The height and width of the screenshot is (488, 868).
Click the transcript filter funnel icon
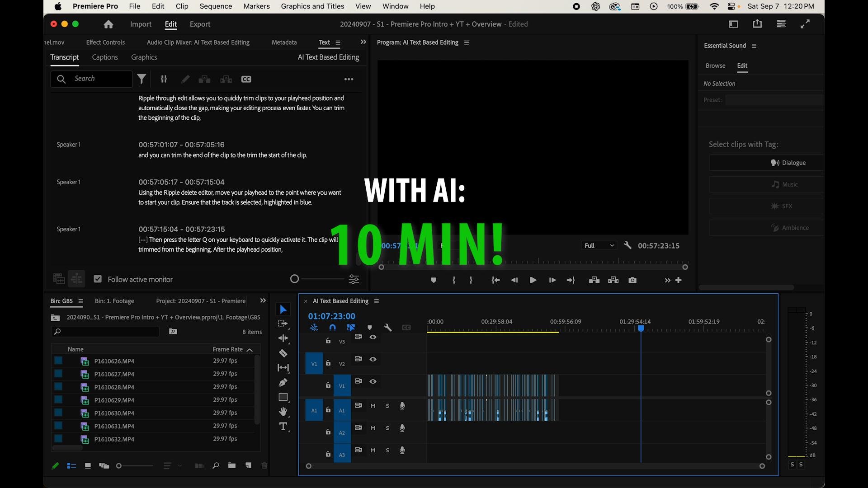click(x=142, y=79)
